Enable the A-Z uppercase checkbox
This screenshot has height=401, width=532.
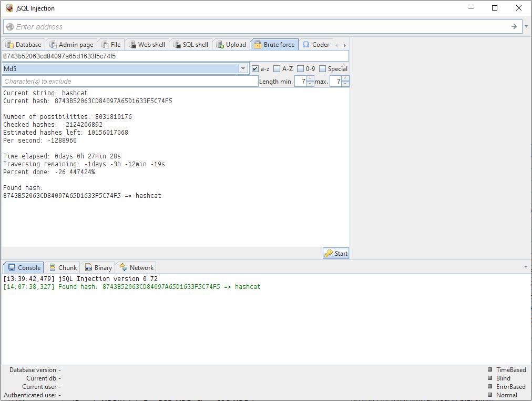pos(277,69)
